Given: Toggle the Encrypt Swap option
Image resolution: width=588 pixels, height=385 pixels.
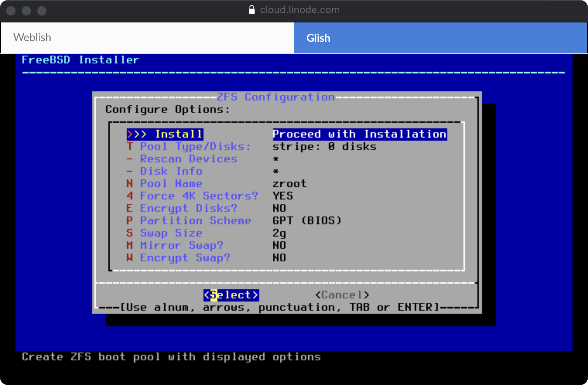Looking at the screenshot, I should [x=185, y=258].
